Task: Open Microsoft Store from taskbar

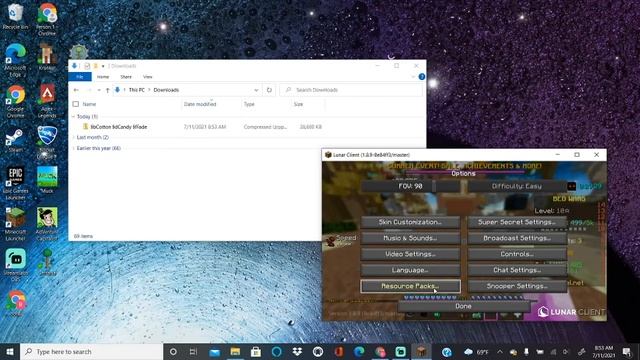Action: [x=256, y=351]
